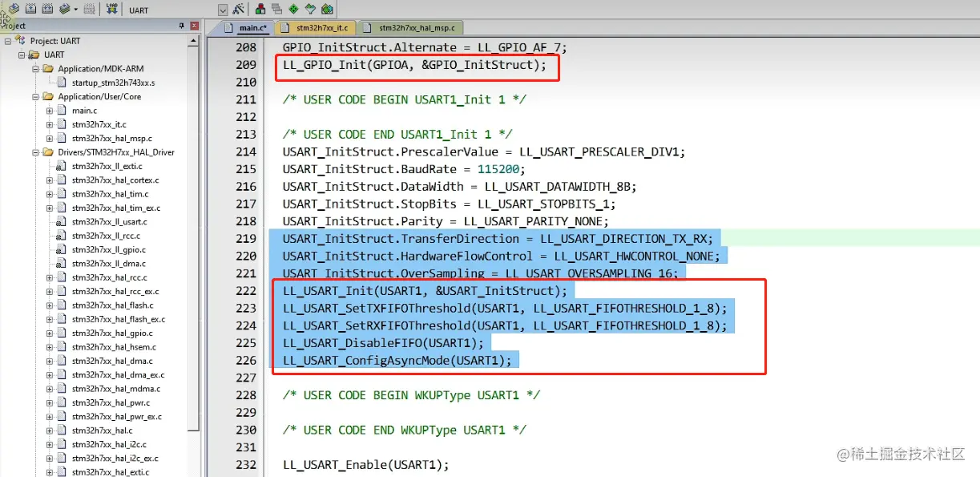Click the Stop build icon

[90, 9]
